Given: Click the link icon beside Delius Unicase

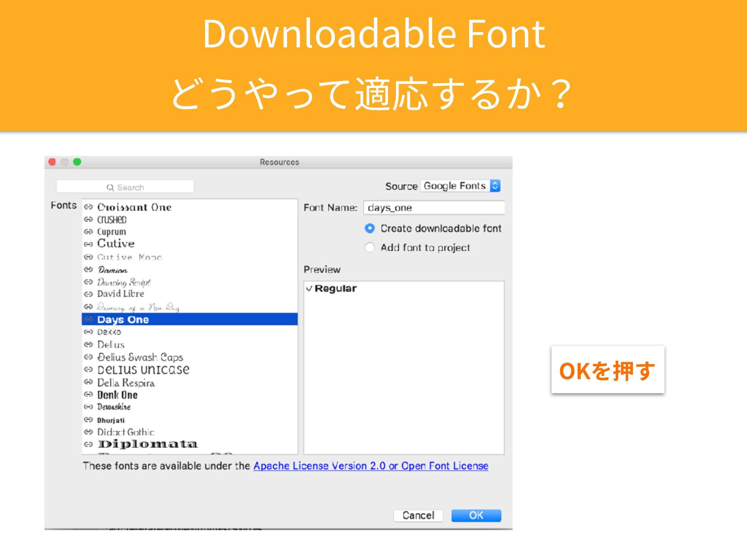Looking at the screenshot, I should pos(88,369).
